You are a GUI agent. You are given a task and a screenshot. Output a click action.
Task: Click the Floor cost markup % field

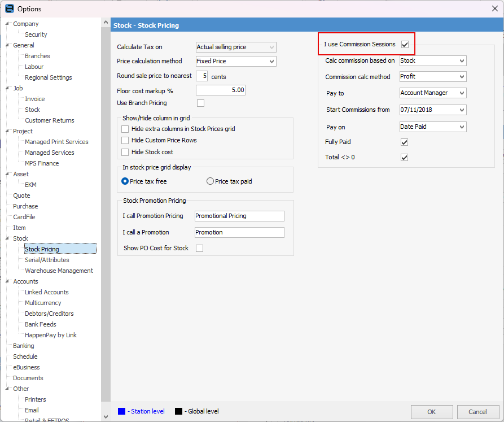click(220, 90)
